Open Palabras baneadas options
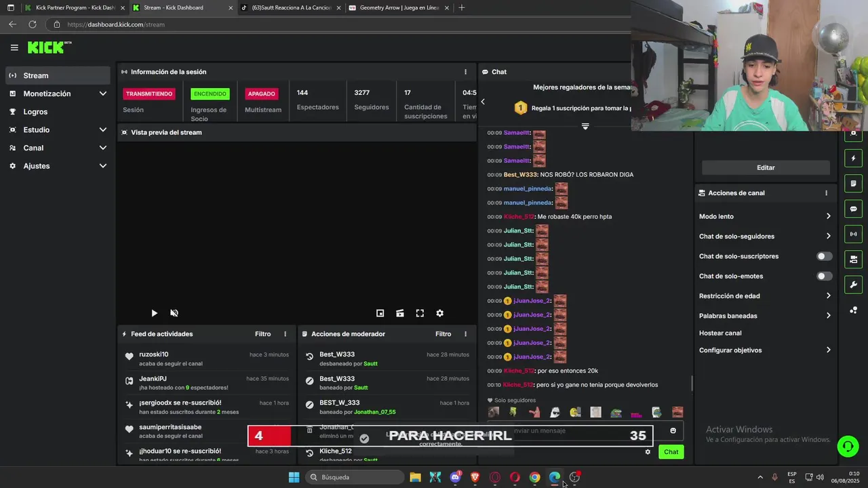The height and width of the screenshot is (488, 868). [765, 316]
